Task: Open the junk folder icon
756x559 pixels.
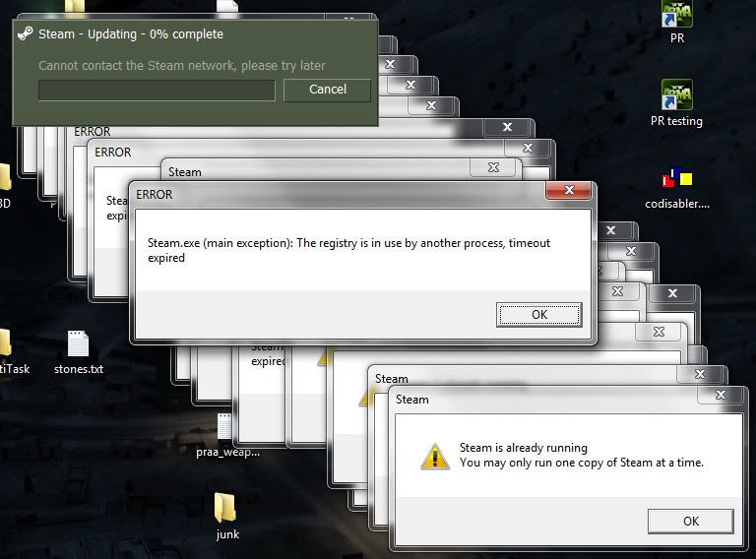Action: pyautogui.click(x=224, y=508)
